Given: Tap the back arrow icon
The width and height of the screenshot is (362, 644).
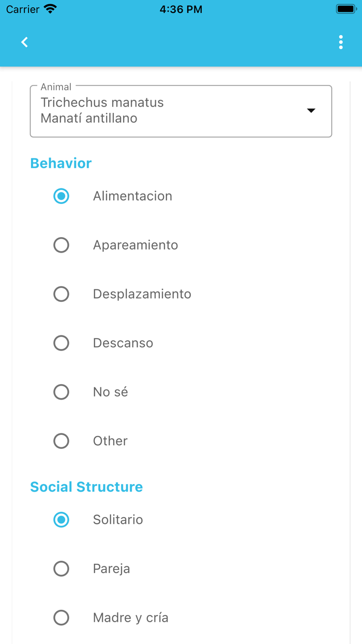Looking at the screenshot, I should [24, 42].
